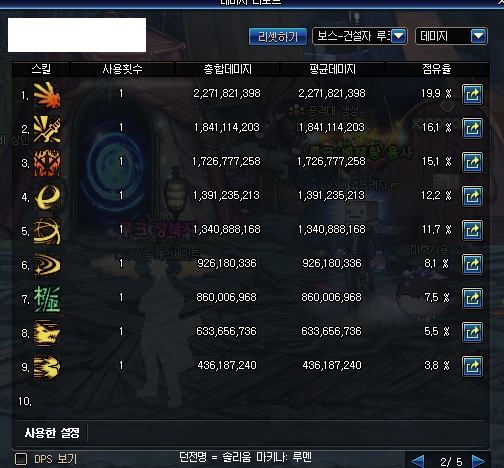Click share icon beside the 15.1% row

pos(472,163)
